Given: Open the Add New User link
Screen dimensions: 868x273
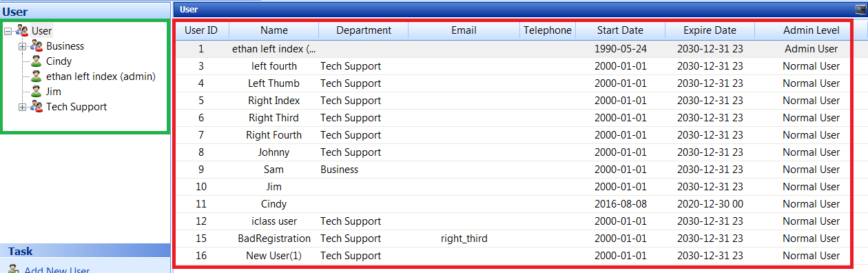Looking at the screenshot, I should tap(57, 270).
